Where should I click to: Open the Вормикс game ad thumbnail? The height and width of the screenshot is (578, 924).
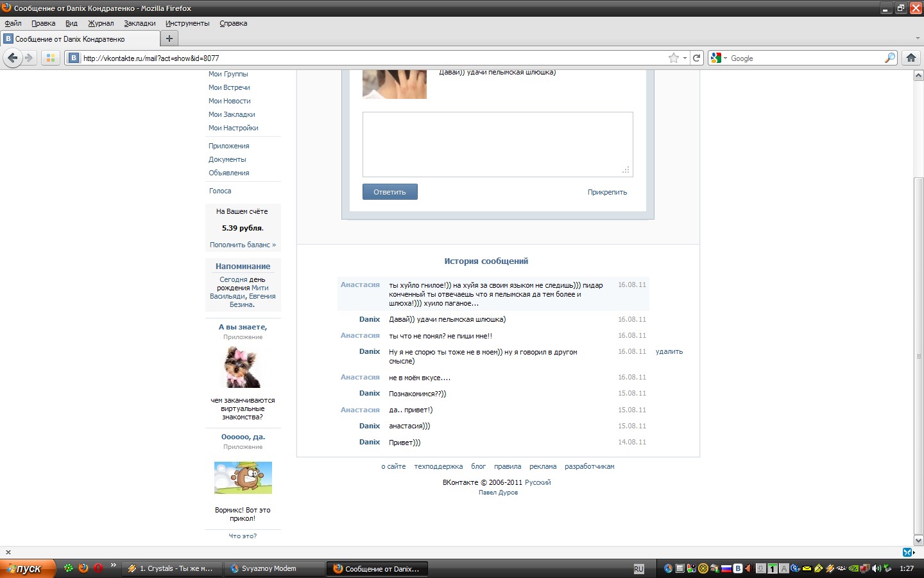click(x=243, y=478)
